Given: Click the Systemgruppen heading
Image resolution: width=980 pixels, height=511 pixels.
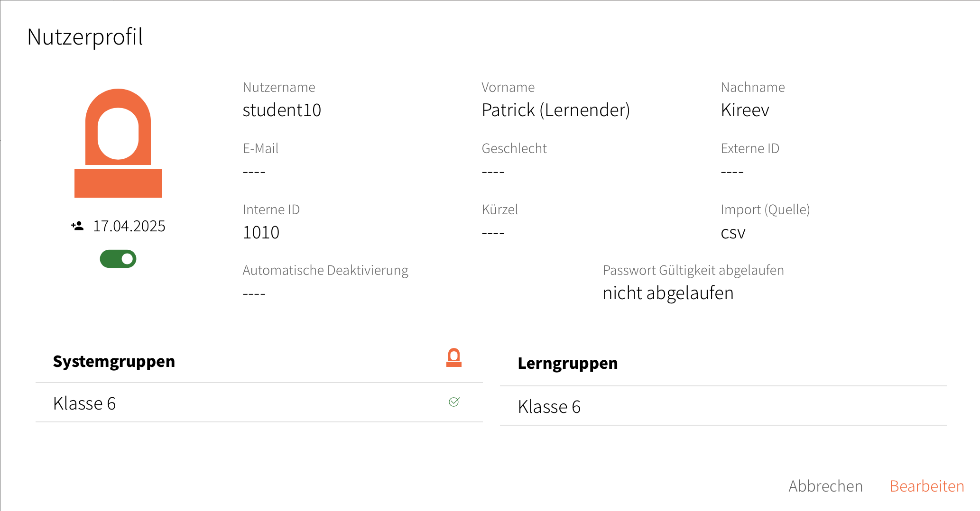Looking at the screenshot, I should (x=114, y=361).
